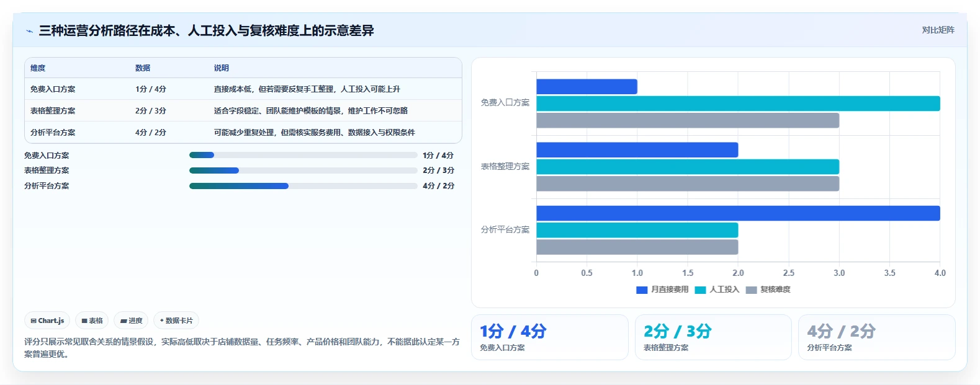This screenshot has width=980, height=385.
Task: Click the blue 月直接费用 bar for 免费入口方案
Action: coord(587,87)
